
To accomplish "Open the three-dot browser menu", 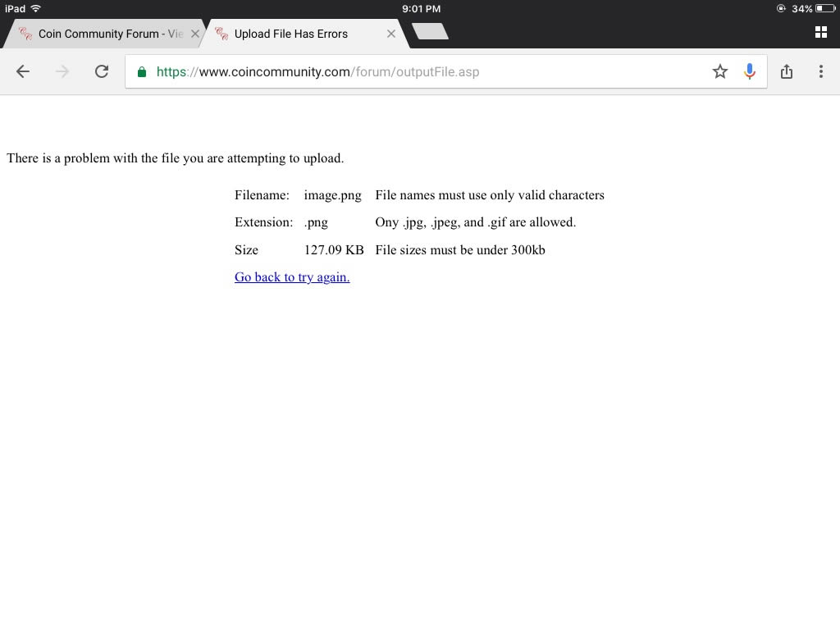I will [x=820, y=71].
